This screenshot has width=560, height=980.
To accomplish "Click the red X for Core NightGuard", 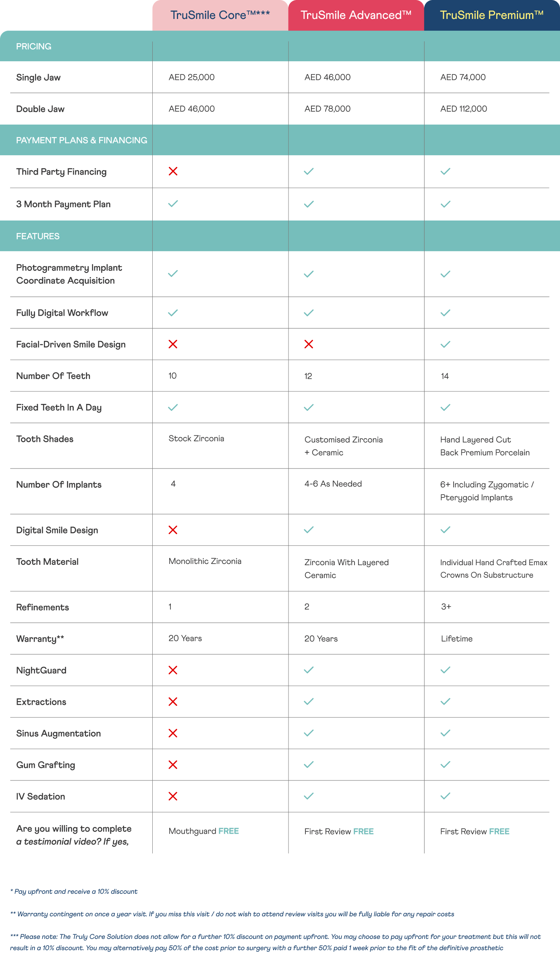I will pyautogui.click(x=173, y=670).
